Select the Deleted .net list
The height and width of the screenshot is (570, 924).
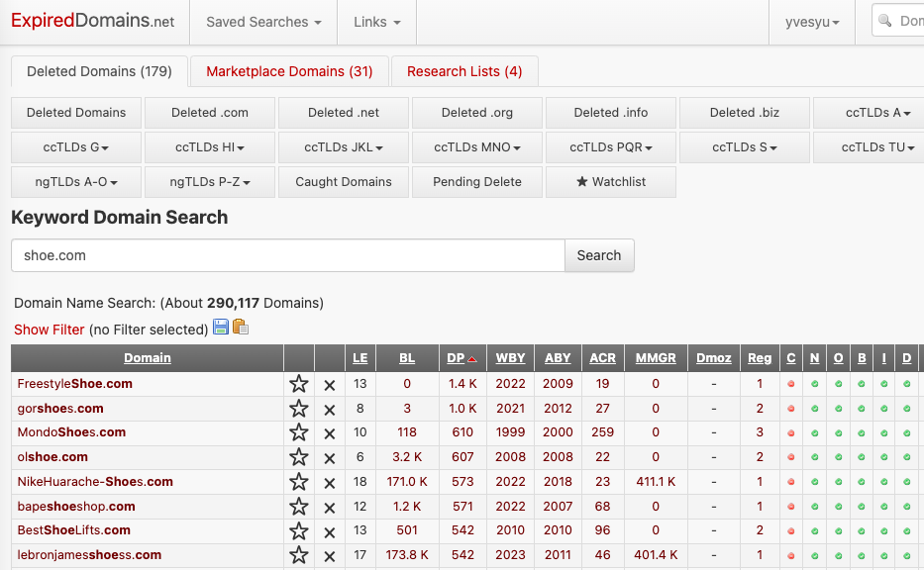click(x=344, y=113)
